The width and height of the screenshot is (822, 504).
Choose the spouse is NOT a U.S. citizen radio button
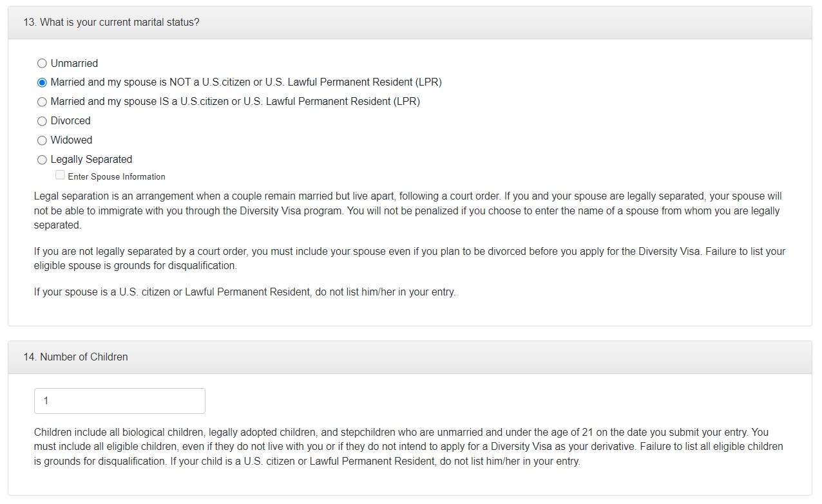click(42, 82)
